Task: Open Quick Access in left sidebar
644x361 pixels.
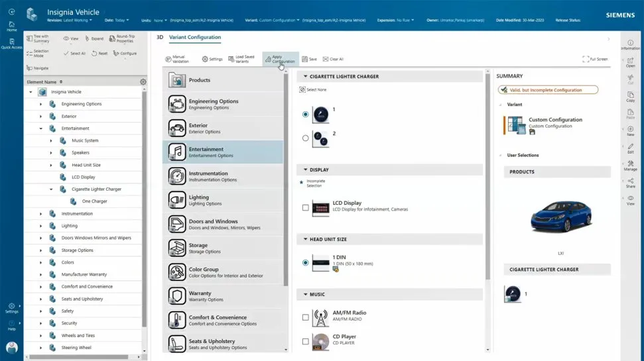Action: coord(12,44)
